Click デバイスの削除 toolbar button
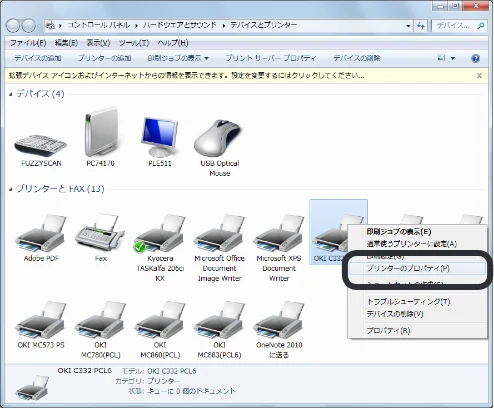The image size is (494, 409). (357, 58)
